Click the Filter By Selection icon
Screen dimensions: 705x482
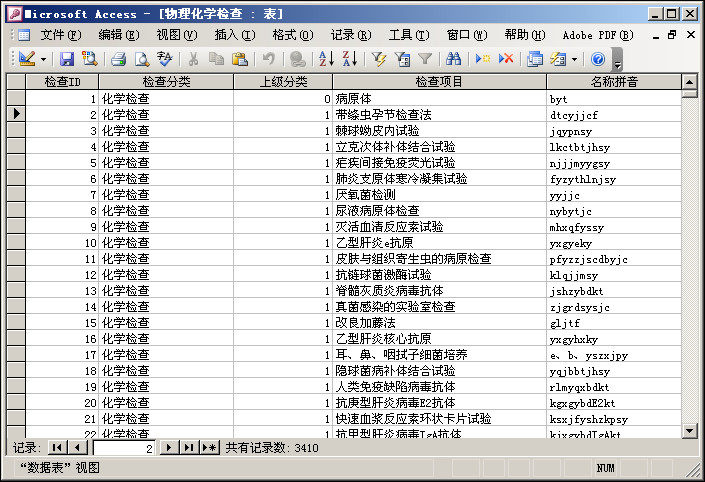tap(379, 59)
